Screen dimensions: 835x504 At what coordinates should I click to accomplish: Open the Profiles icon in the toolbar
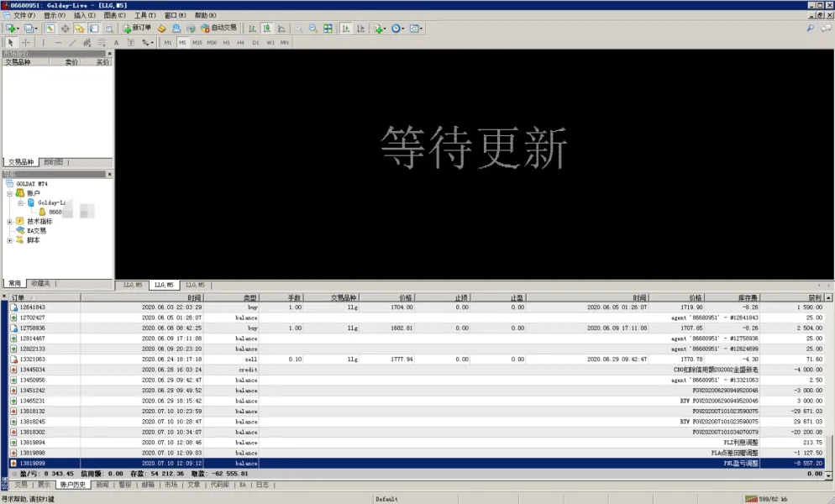(29, 29)
